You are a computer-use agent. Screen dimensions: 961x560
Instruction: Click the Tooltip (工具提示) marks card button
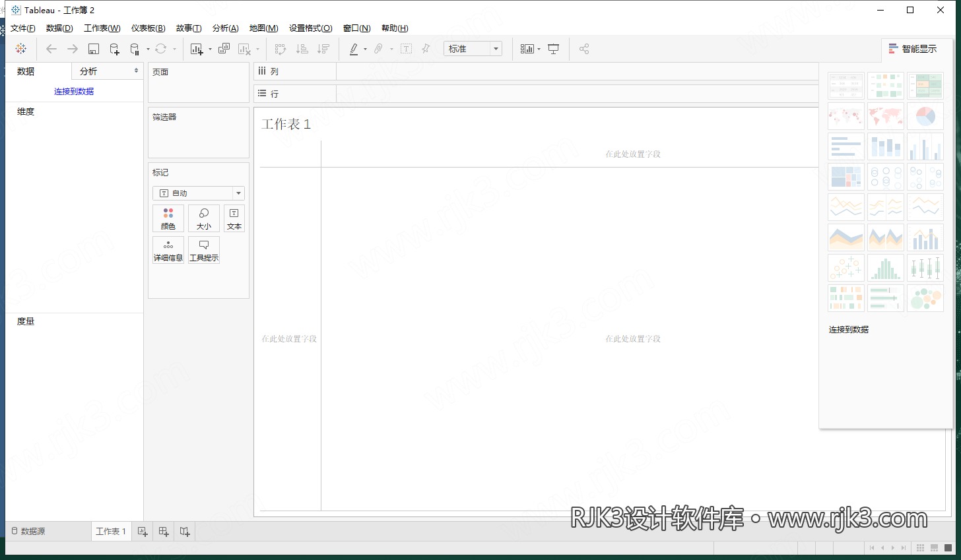point(204,250)
